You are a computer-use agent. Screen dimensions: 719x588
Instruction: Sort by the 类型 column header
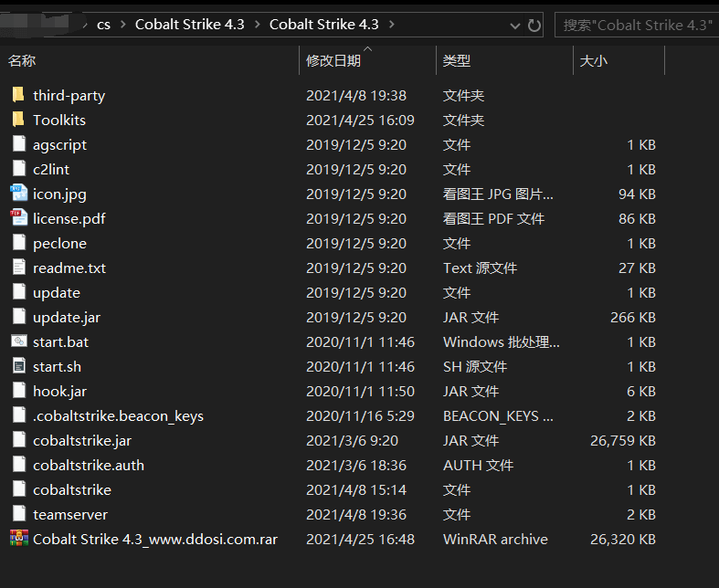[x=457, y=60]
